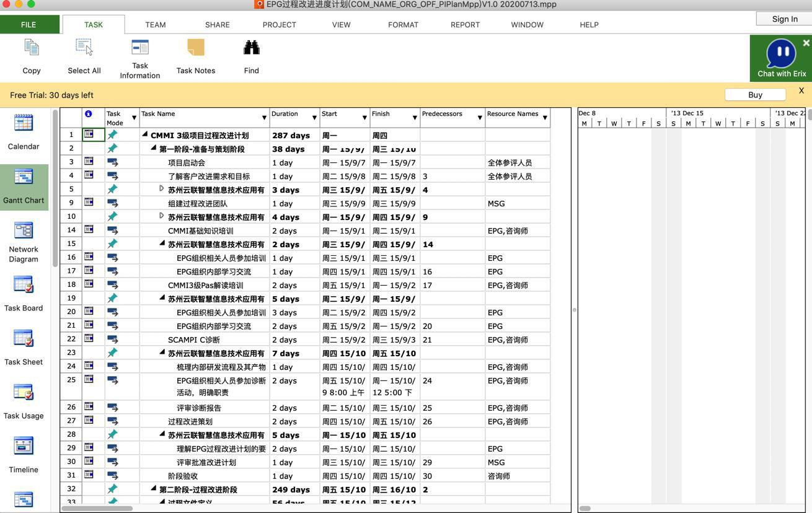This screenshot has width=812, height=513.
Task: Open the HELP tab
Action: point(589,25)
